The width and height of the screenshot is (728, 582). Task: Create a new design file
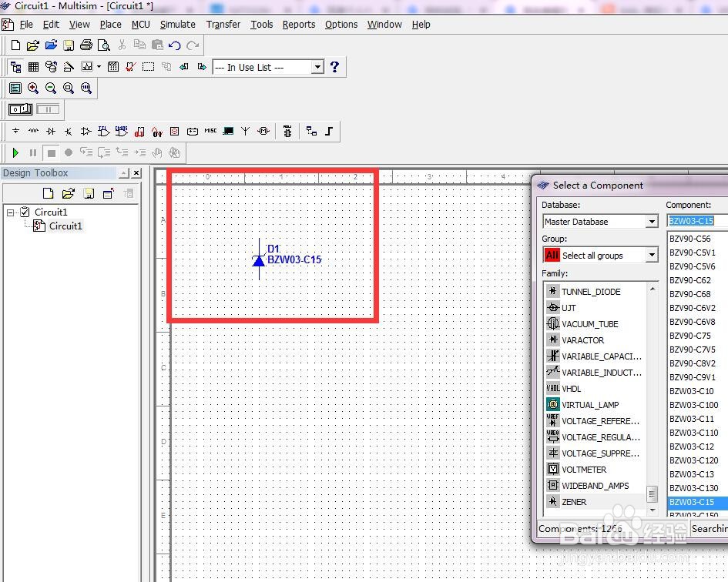click(x=15, y=45)
